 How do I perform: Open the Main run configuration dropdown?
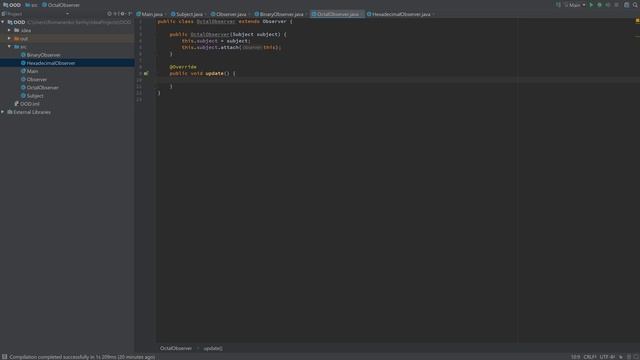click(575, 5)
